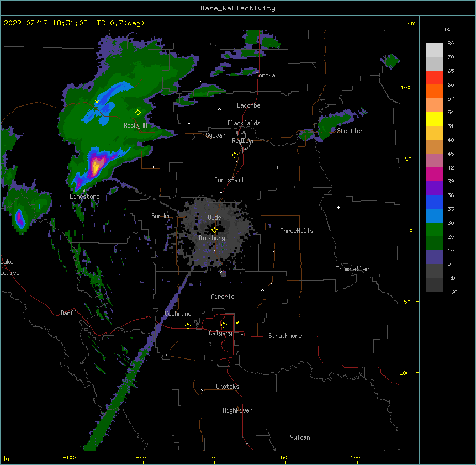Viewport: 476px width, 465px height.
Task: Select the yellow diamond marker south of RedDeer
Action: click(x=235, y=155)
